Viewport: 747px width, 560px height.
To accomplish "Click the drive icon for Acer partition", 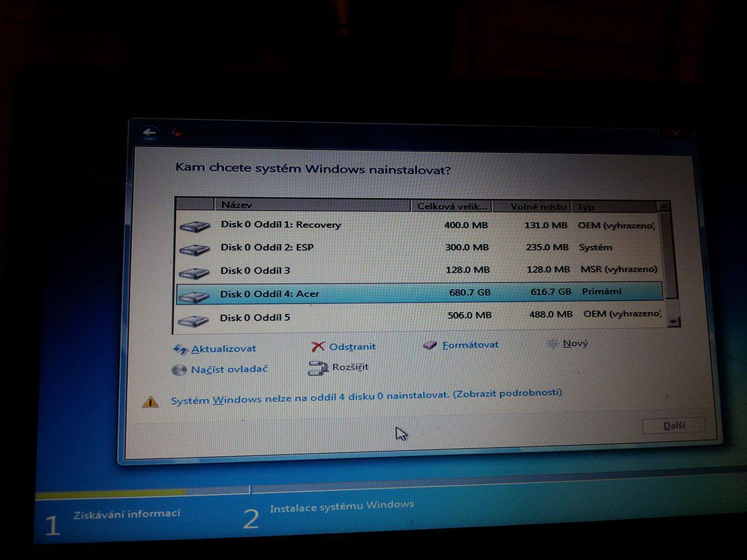I will pyautogui.click(x=194, y=296).
